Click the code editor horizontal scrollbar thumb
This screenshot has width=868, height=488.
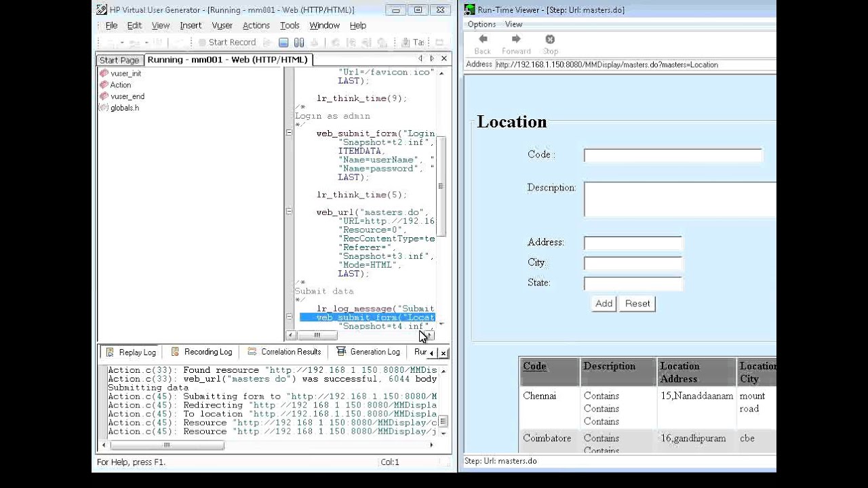point(317,335)
